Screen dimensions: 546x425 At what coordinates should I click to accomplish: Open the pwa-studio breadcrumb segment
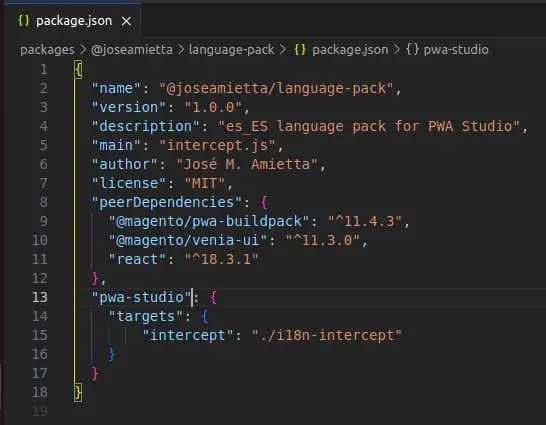tap(456, 50)
